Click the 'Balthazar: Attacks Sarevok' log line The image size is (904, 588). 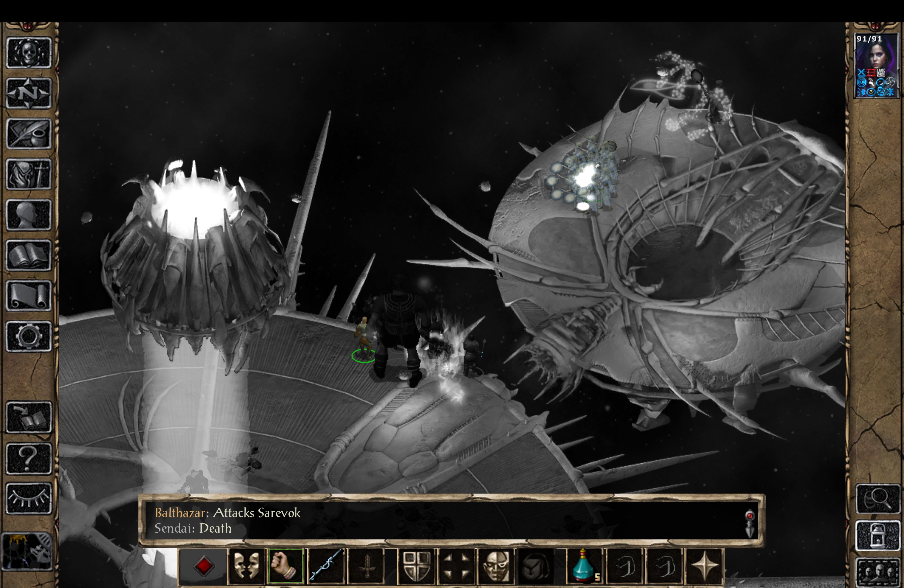(x=227, y=513)
